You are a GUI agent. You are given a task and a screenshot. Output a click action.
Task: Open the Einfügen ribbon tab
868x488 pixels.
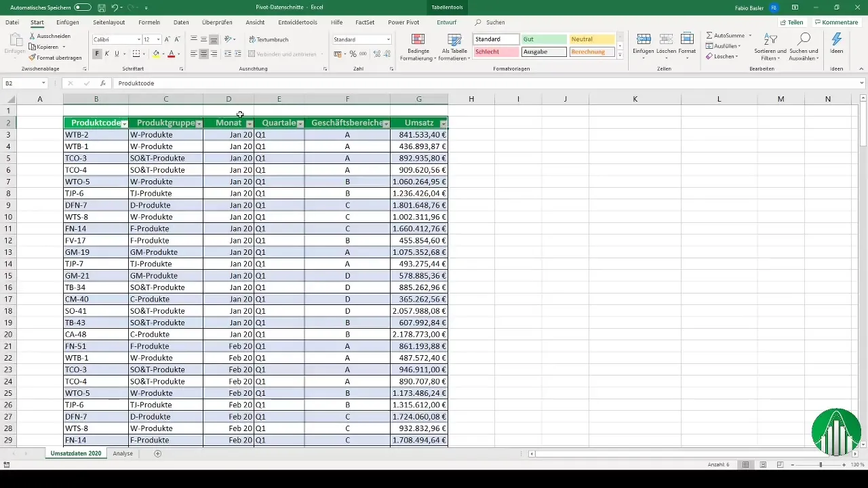pyautogui.click(x=68, y=22)
